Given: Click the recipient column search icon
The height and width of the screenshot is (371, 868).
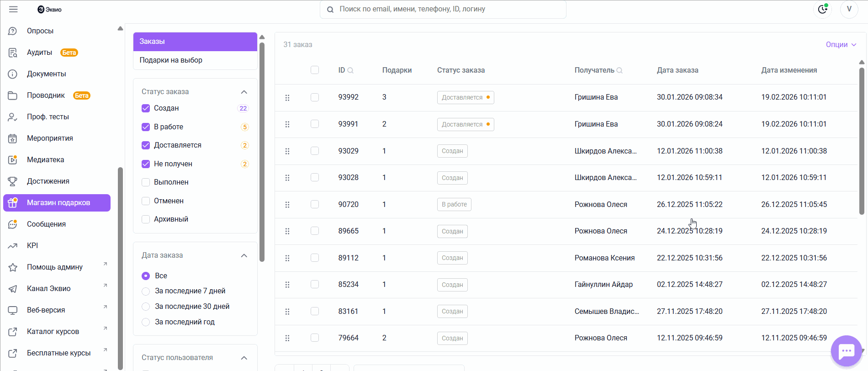Looking at the screenshot, I should point(619,70).
